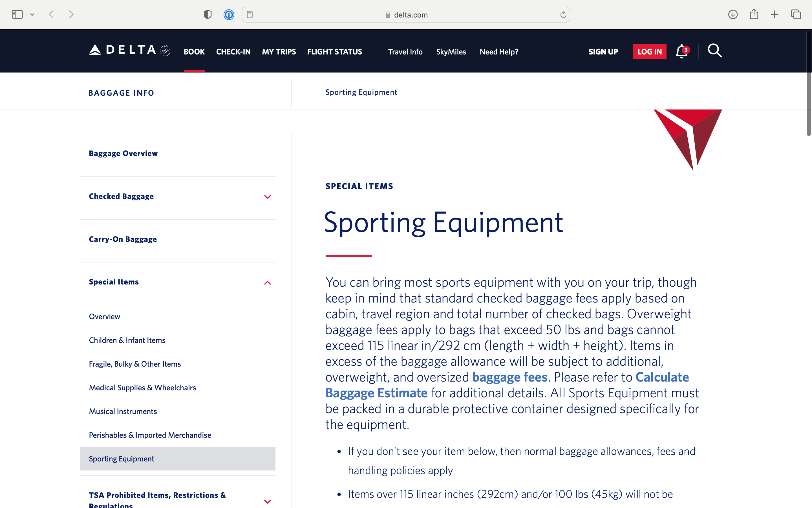Viewport: 812px width, 508px height.
Task: Open the Travel Info menu
Action: pos(405,52)
